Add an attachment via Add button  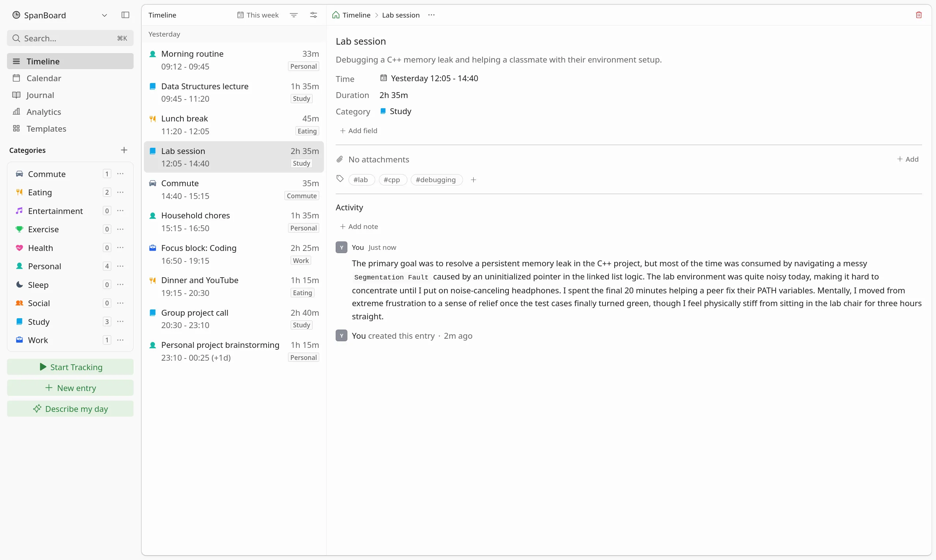[x=908, y=159]
